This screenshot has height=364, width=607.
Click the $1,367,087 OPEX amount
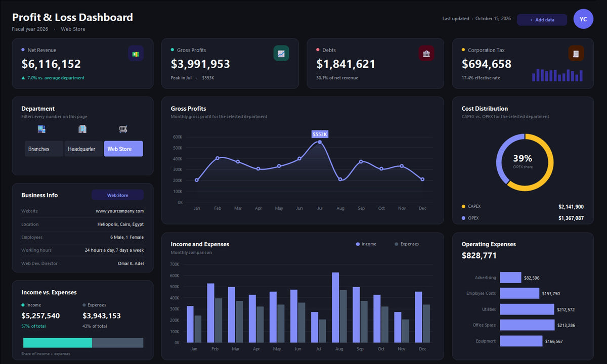tap(571, 218)
